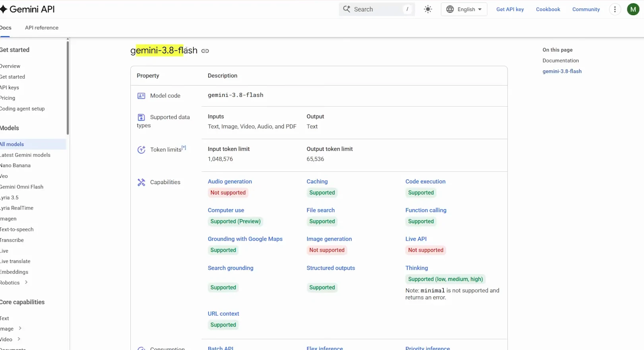Click the globe icon in language selector
The image size is (644, 350).
click(450, 9)
